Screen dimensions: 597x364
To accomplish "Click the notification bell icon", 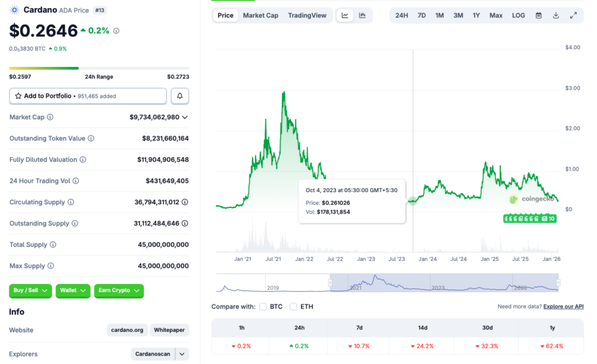I will click(x=179, y=96).
